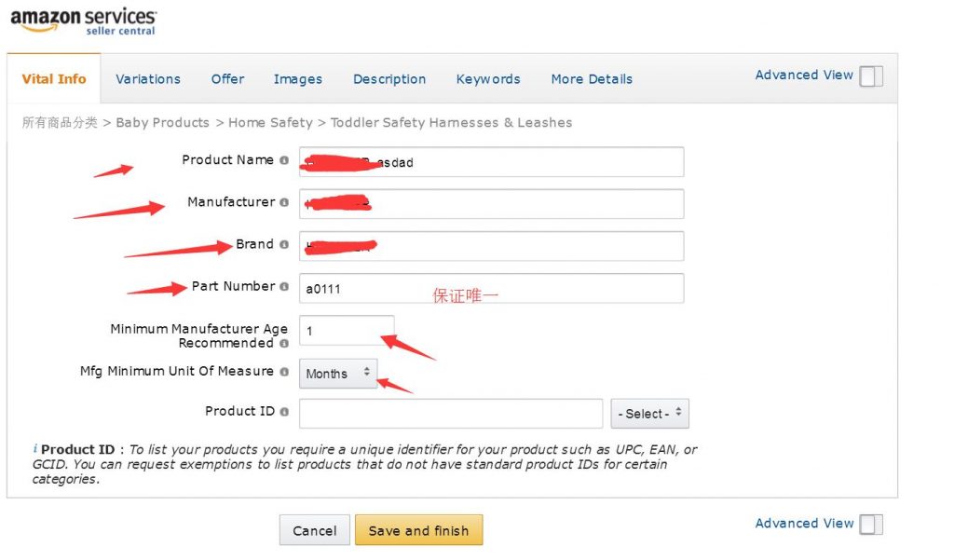Open the Offer tab

coord(227,79)
